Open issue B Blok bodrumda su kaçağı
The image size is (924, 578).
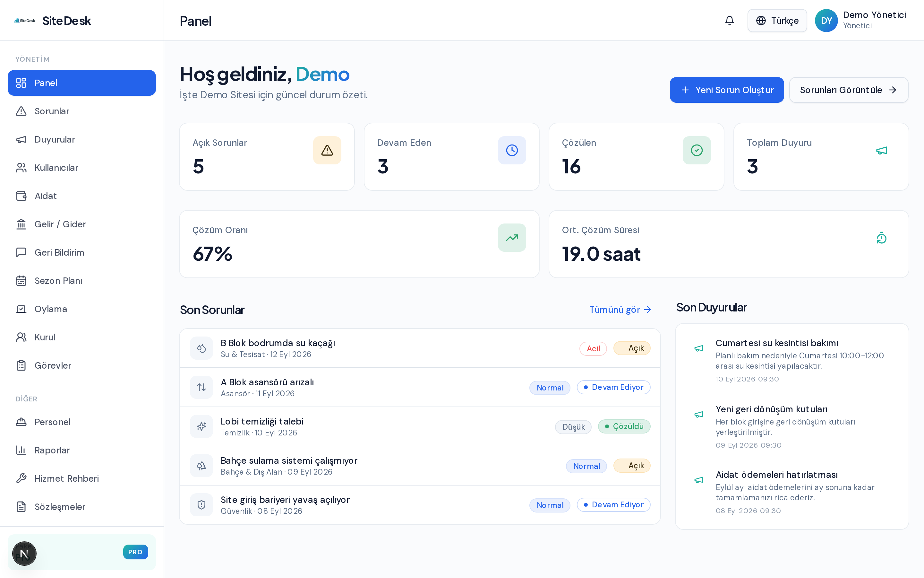click(420, 348)
